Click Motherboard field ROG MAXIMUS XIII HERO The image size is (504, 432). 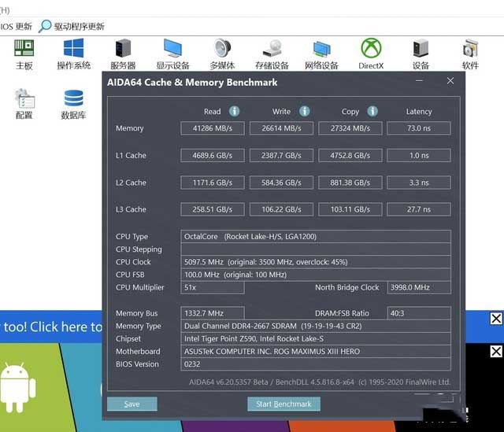click(x=316, y=352)
